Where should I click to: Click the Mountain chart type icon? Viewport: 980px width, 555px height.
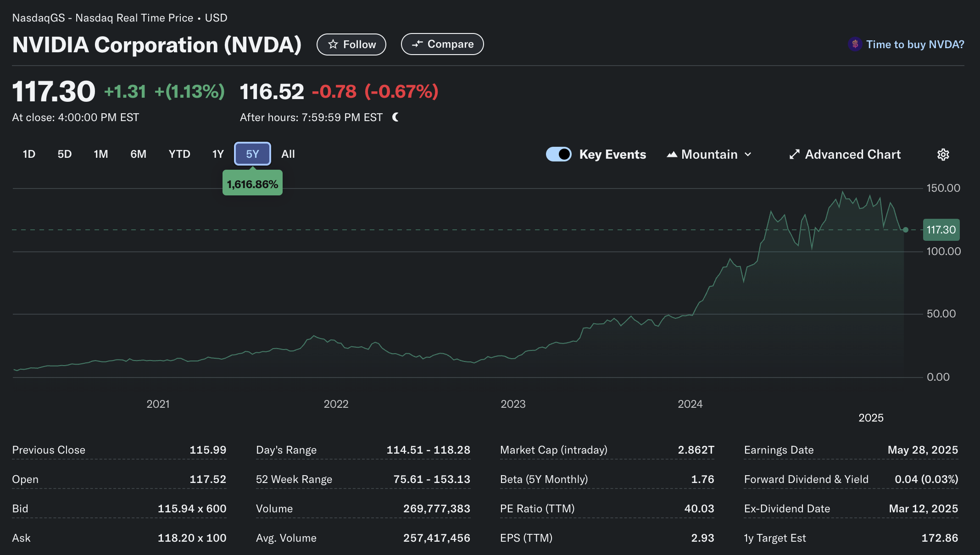672,155
